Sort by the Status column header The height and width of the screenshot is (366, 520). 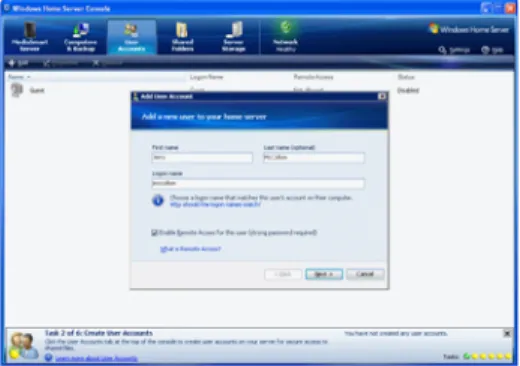tap(406, 77)
